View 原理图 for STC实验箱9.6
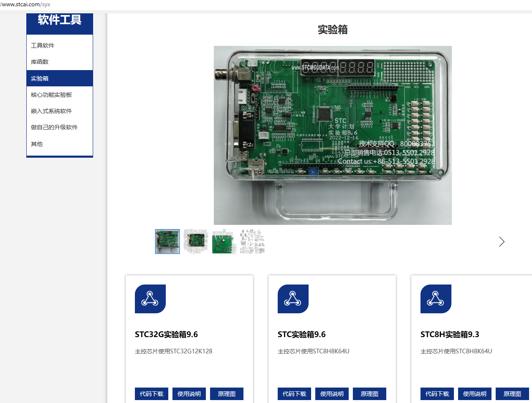This screenshot has height=403, width=532. click(370, 394)
